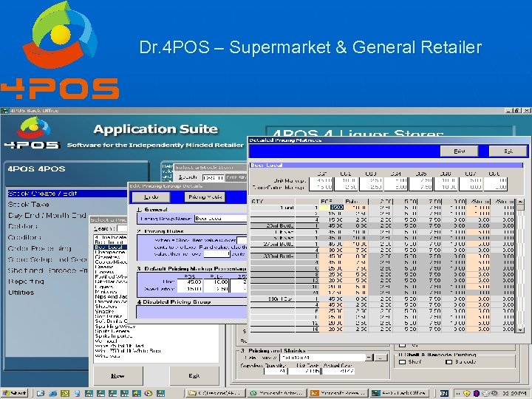Image resolution: width=532 pixels, height=399 pixels.
Task: Click the List Cost field
Action: (304, 371)
